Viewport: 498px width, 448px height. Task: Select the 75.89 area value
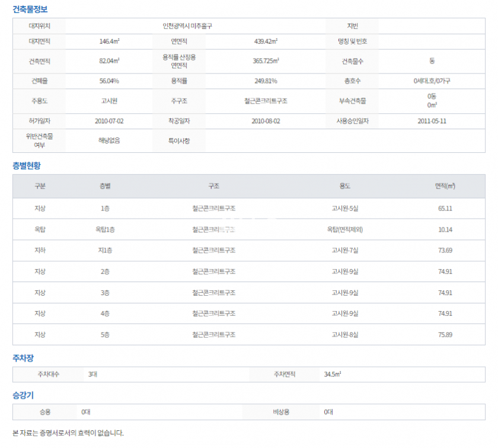click(x=445, y=335)
